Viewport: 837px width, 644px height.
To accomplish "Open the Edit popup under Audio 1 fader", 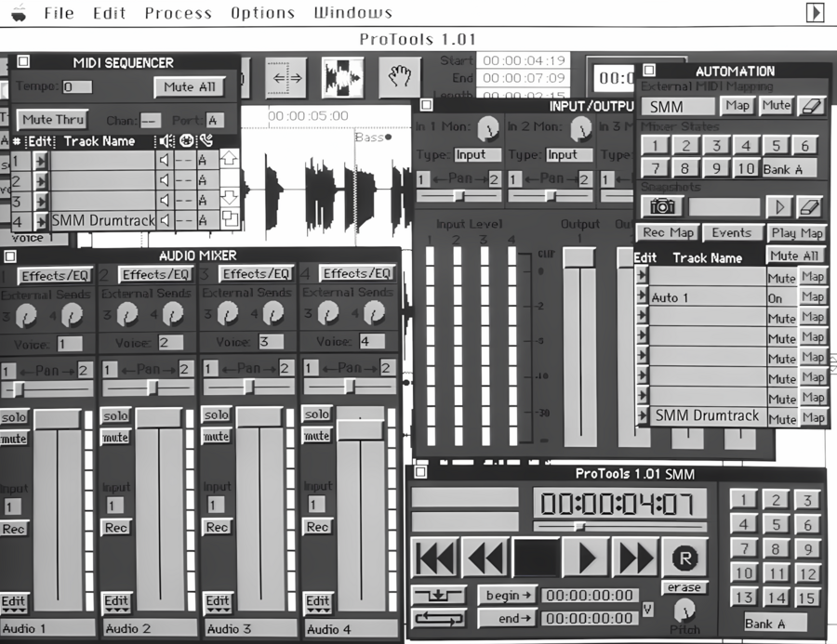I will (13, 603).
